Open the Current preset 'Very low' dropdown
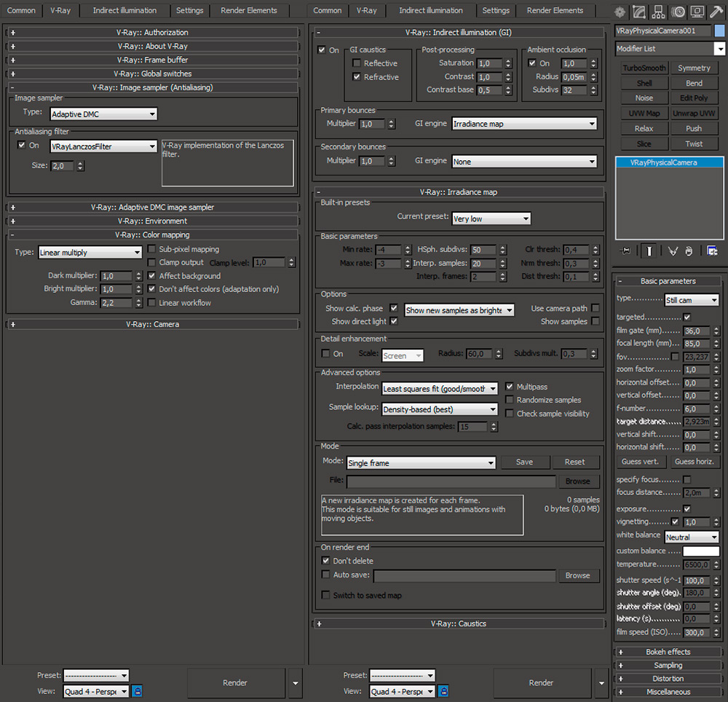This screenshot has width=728, height=702. click(x=491, y=218)
